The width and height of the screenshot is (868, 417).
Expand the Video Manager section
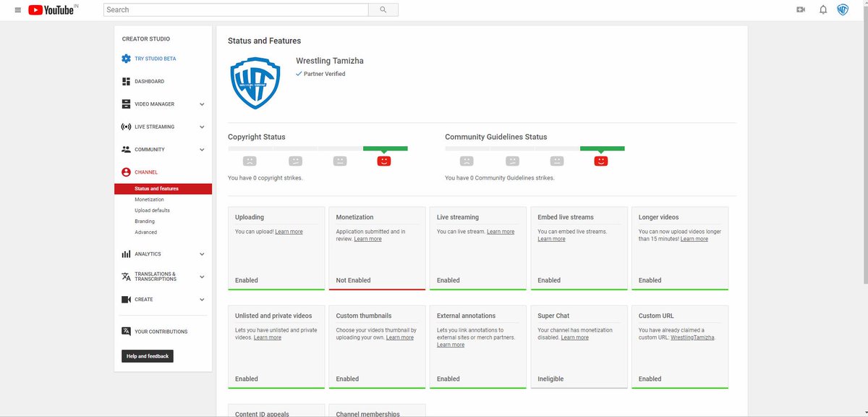pyautogui.click(x=202, y=104)
